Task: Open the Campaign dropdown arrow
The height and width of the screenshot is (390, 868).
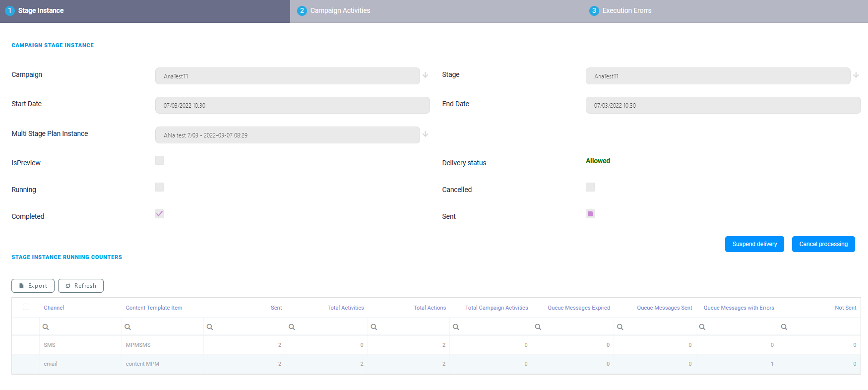Action: (x=425, y=75)
